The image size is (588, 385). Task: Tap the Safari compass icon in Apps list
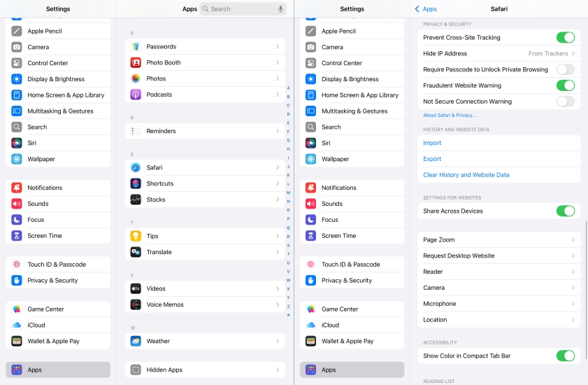[x=136, y=167]
